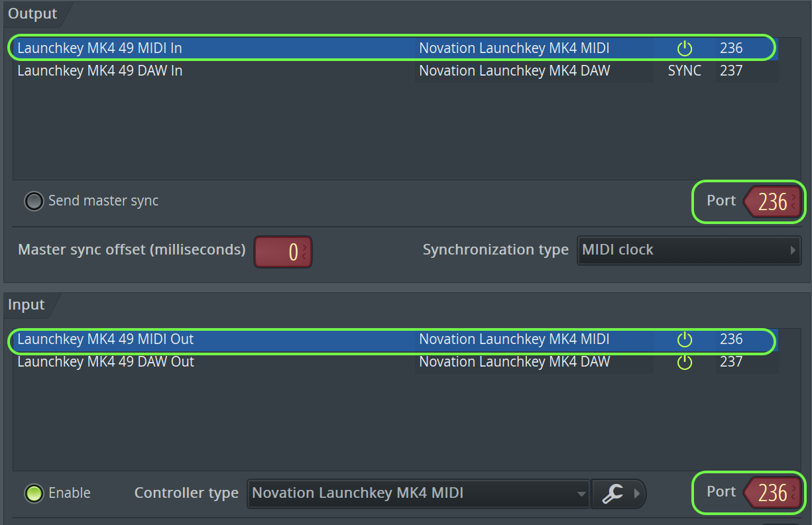Click Input Port 236 value box
Viewport: 812px width, 525px height.
[x=772, y=493]
